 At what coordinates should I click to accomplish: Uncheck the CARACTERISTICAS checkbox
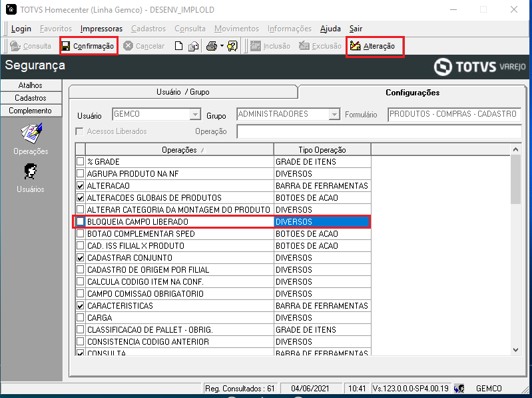click(x=80, y=305)
